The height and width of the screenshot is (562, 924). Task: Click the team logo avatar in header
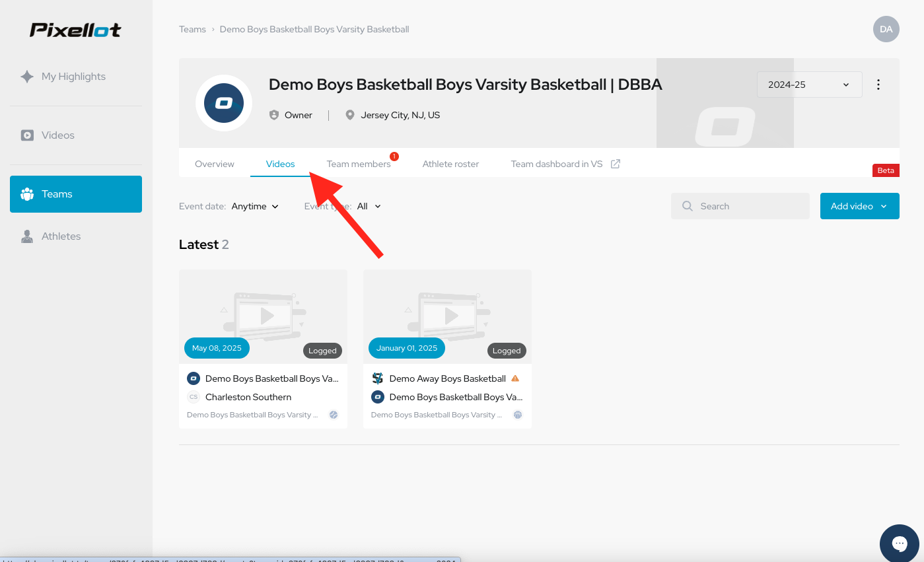pos(224,103)
